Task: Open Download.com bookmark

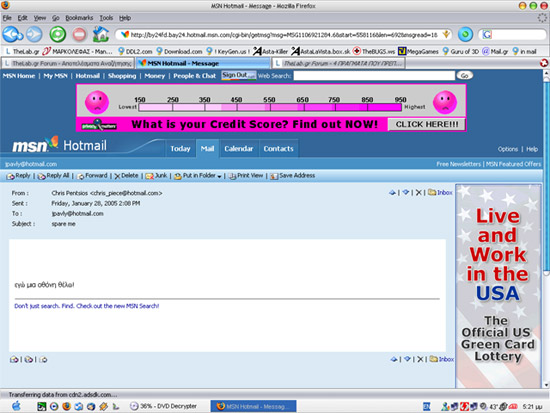Action: (179, 52)
